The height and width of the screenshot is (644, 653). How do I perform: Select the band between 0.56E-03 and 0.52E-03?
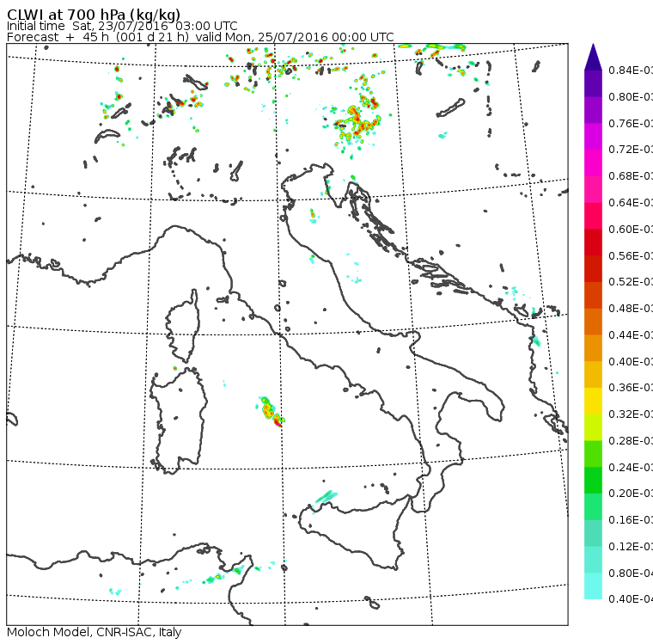[x=593, y=269]
